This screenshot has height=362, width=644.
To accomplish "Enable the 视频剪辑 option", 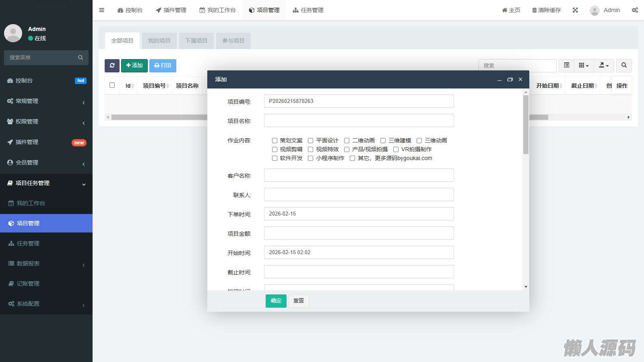I will [x=275, y=149].
